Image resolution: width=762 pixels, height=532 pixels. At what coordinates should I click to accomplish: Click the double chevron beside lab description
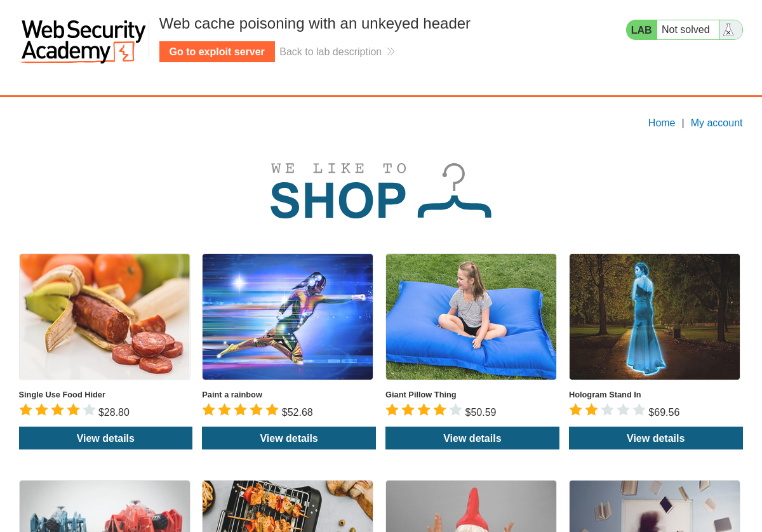391,51
